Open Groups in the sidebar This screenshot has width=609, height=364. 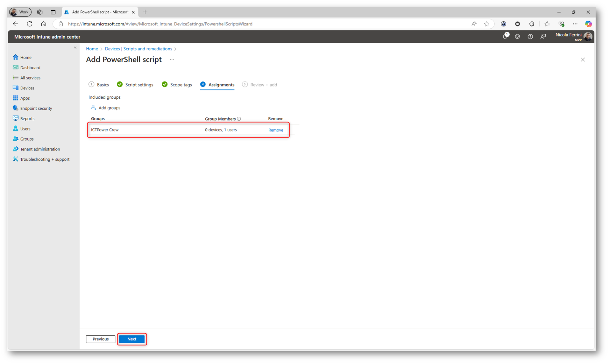27,139
